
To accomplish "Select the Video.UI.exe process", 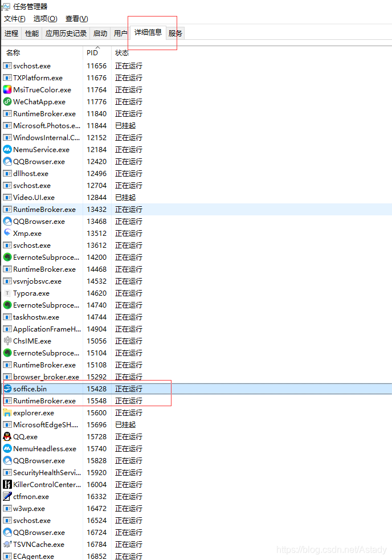I will pos(197,198).
